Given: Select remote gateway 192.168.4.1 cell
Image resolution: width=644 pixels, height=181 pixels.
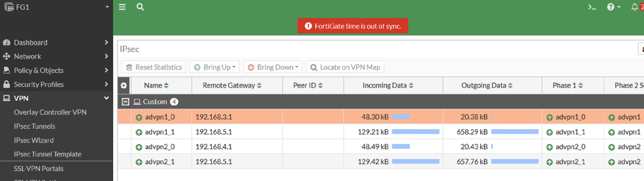Looking at the screenshot, I should click(x=237, y=147).
